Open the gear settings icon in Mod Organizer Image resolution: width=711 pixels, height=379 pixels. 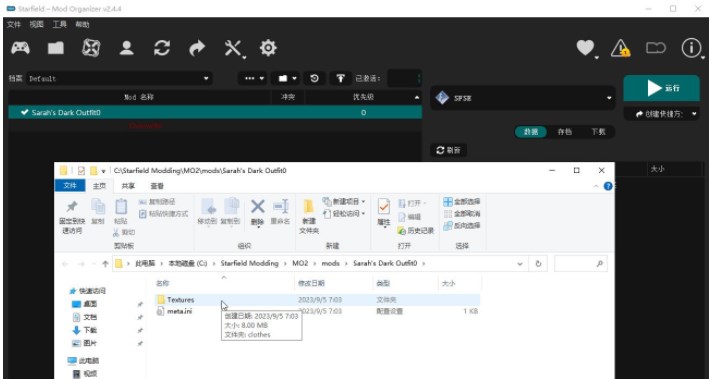[268, 48]
